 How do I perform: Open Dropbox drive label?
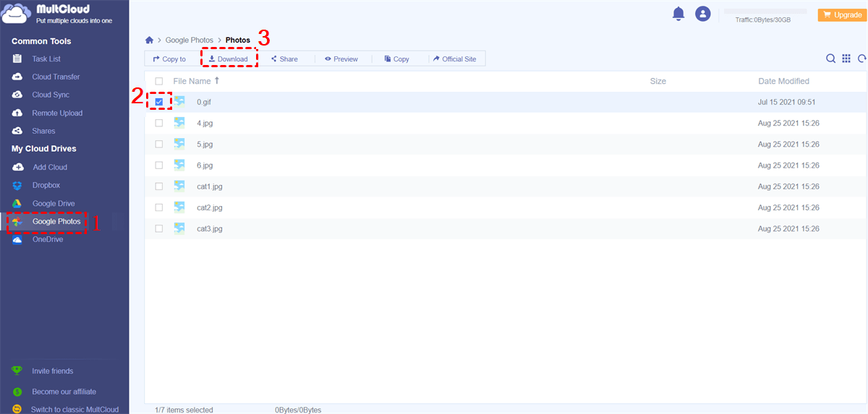point(46,186)
